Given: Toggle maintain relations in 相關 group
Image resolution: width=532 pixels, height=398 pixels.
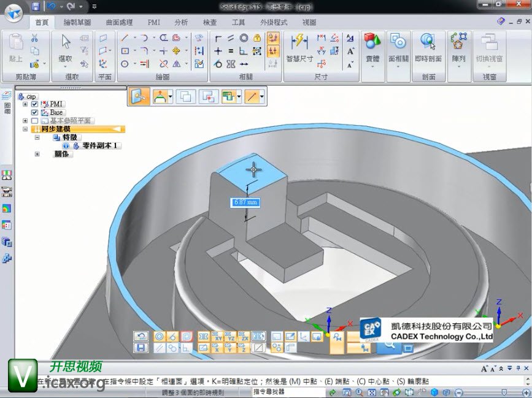Looking at the screenshot, I should coord(273,38).
